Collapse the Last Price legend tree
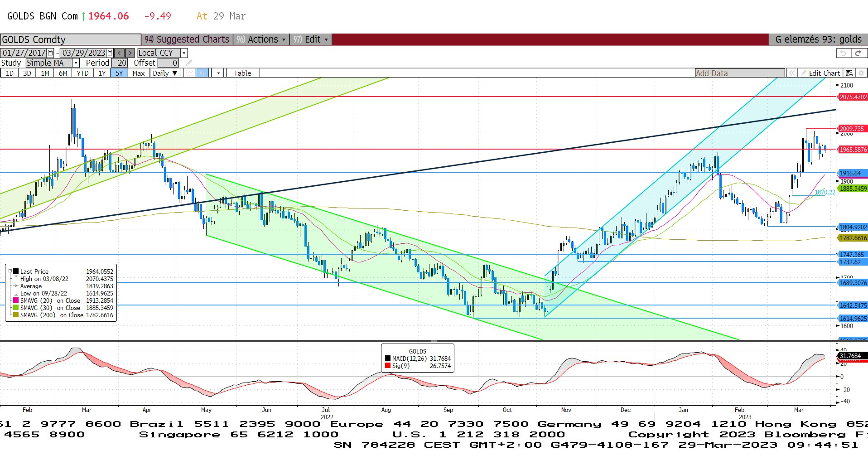868x470 pixels. tap(10, 271)
